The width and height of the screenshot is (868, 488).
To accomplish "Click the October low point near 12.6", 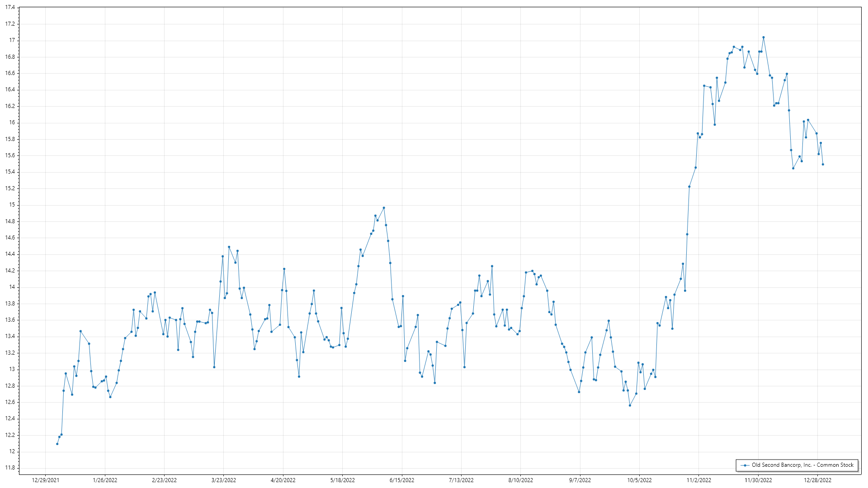I will 630,406.
